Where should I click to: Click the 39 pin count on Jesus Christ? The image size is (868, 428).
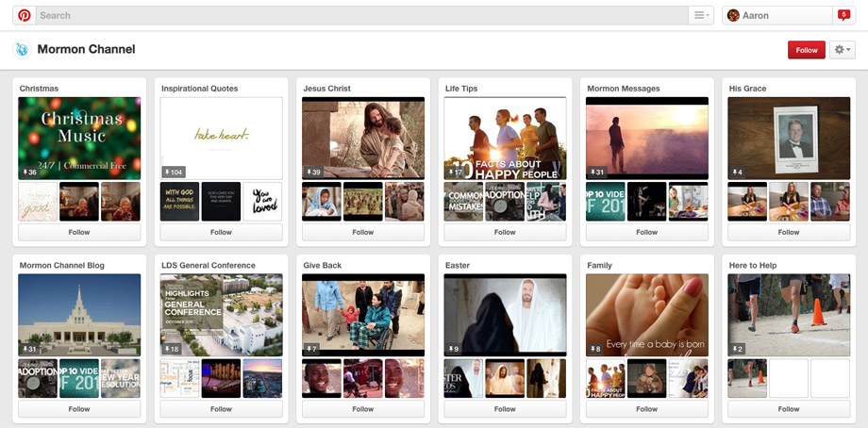(313, 172)
